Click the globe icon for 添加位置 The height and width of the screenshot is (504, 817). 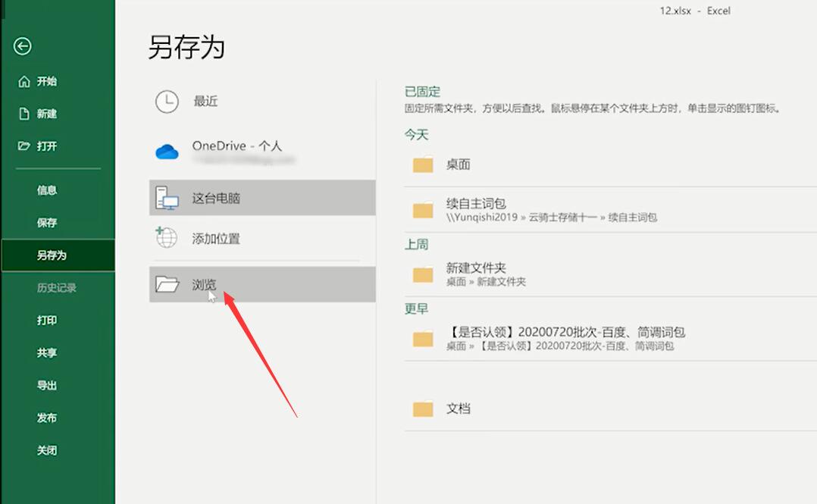167,237
